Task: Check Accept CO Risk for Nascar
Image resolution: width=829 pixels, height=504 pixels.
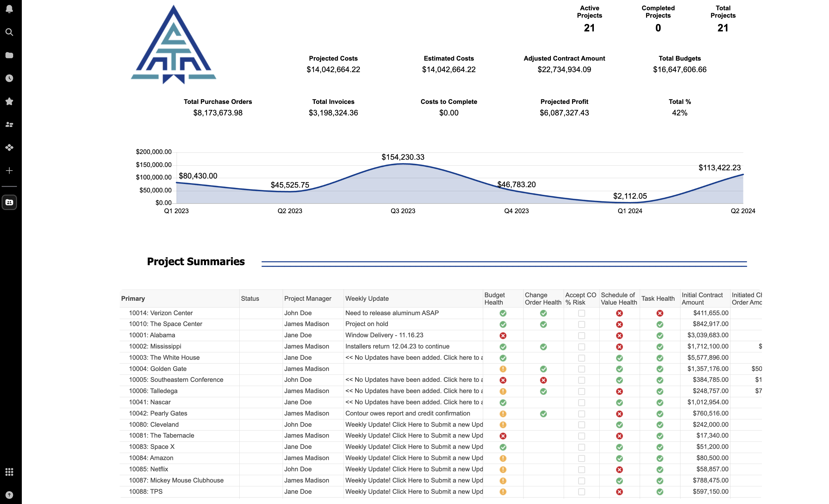Action: point(581,402)
